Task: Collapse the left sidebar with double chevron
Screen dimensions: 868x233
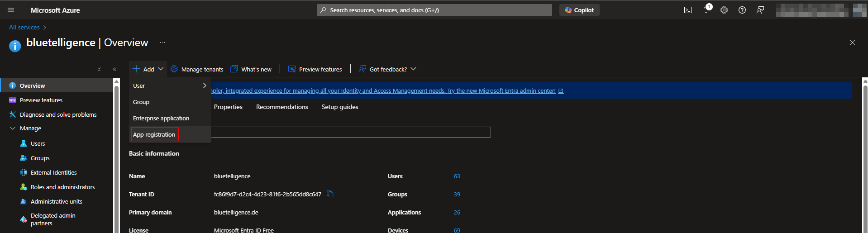Action: 114,69
